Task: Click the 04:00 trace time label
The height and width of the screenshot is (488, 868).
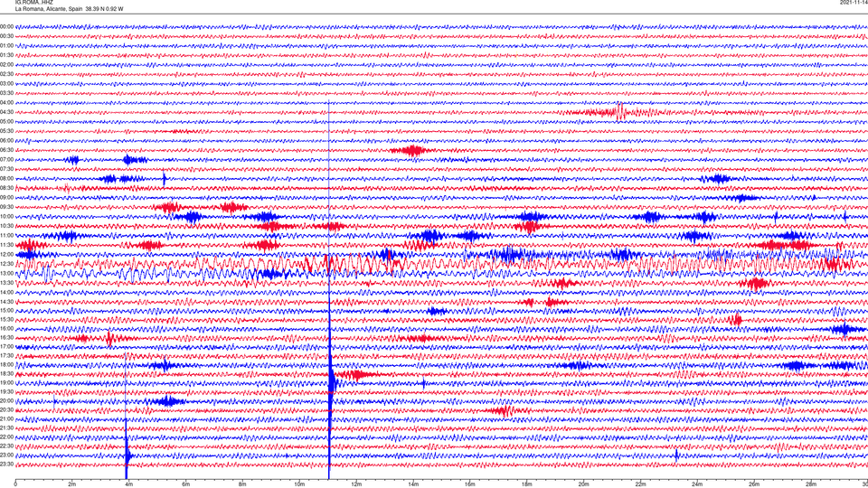Action: tap(6, 102)
